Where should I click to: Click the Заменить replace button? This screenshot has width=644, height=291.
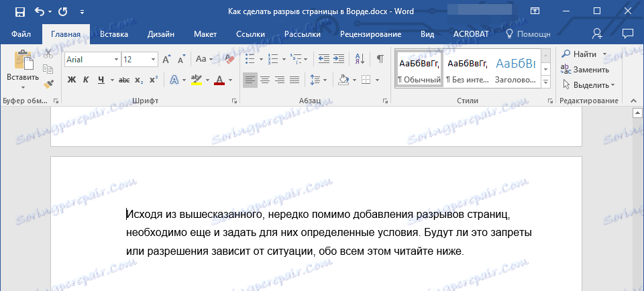coord(585,69)
